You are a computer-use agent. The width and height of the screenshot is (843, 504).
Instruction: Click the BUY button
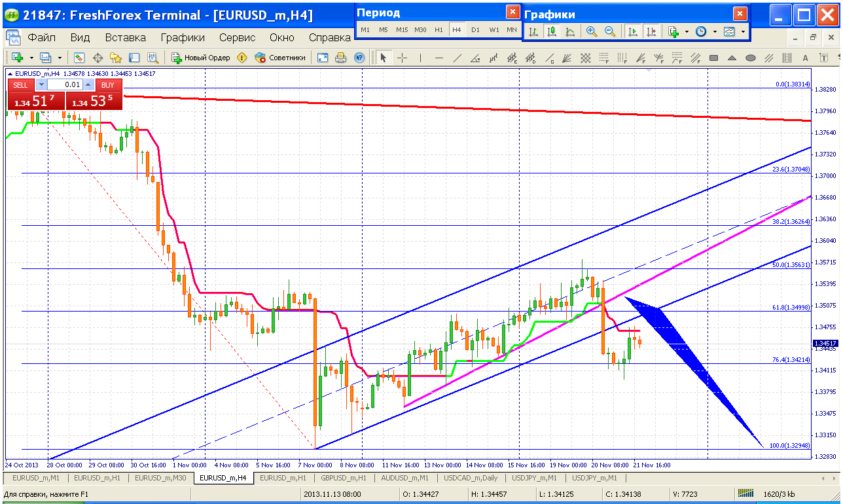[x=107, y=84]
